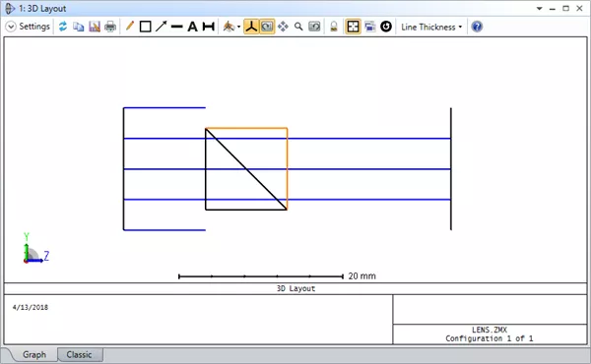Click the Refresh arrows icon in toolbar
This screenshot has width=591, height=364.
[63, 27]
